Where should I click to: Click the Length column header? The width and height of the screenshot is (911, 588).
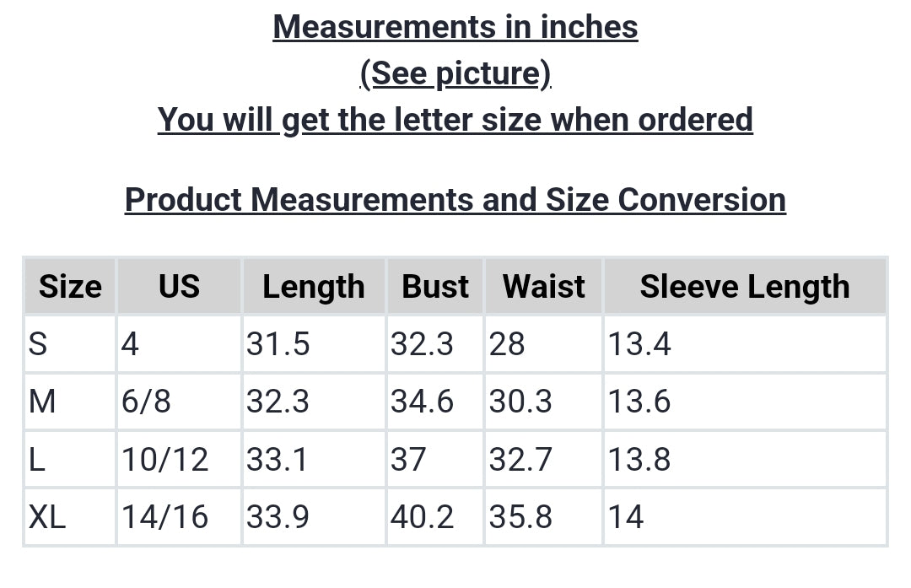[313, 287]
